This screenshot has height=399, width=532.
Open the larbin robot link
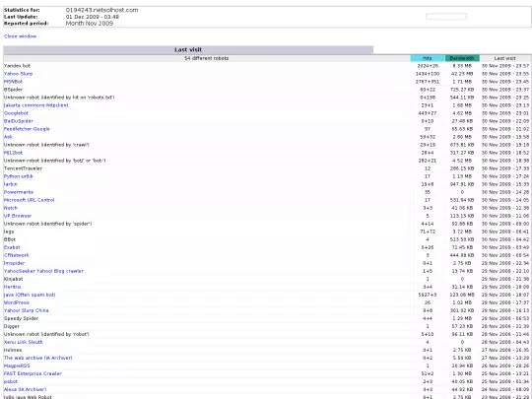pyautogui.click(x=11, y=184)
